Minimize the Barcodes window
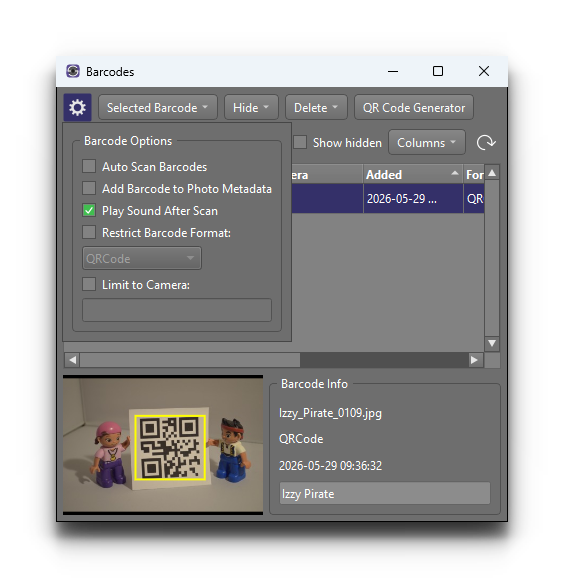Image resolution: width=564 pixels, height=578 pixels. click(x=393, y=71)
